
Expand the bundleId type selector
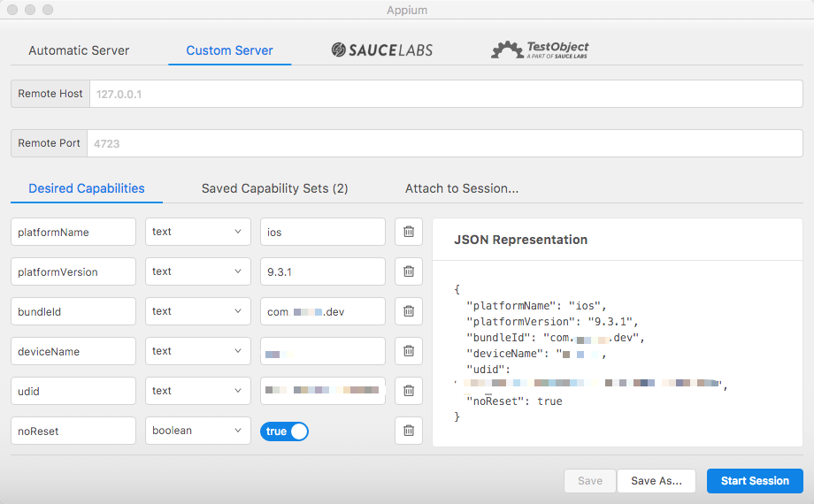[198, 311]
